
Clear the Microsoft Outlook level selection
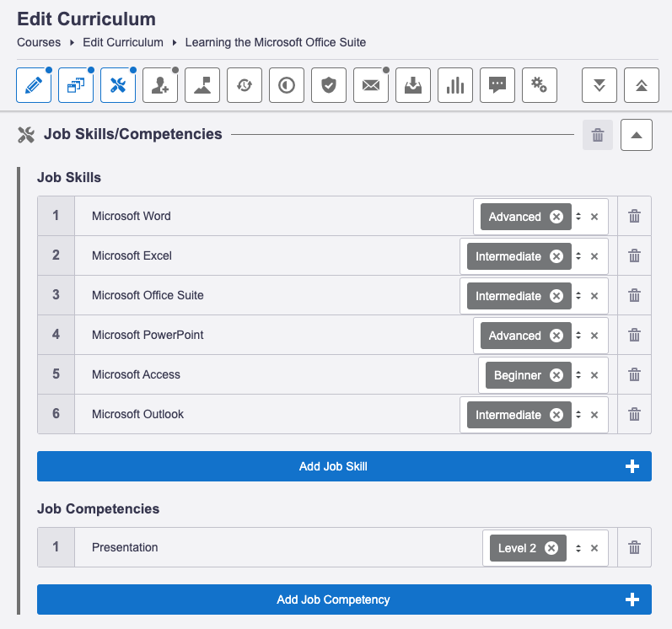[x=594, y=415]
